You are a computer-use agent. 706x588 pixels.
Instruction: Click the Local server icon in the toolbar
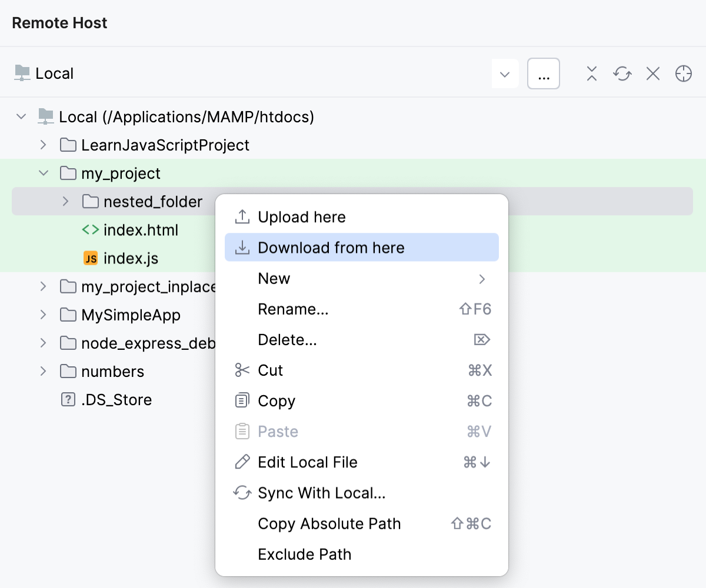[22, 73]
